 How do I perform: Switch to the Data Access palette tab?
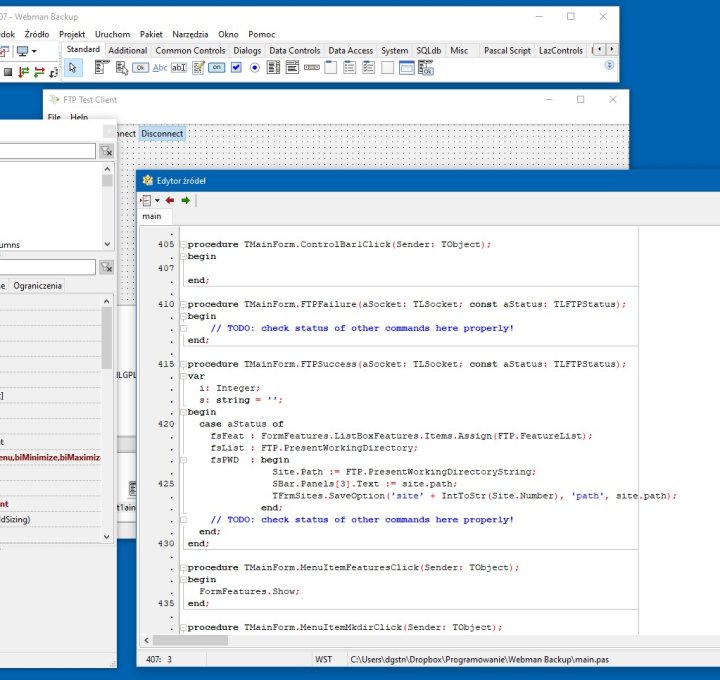pyautogui.click(x=350, y=50)
